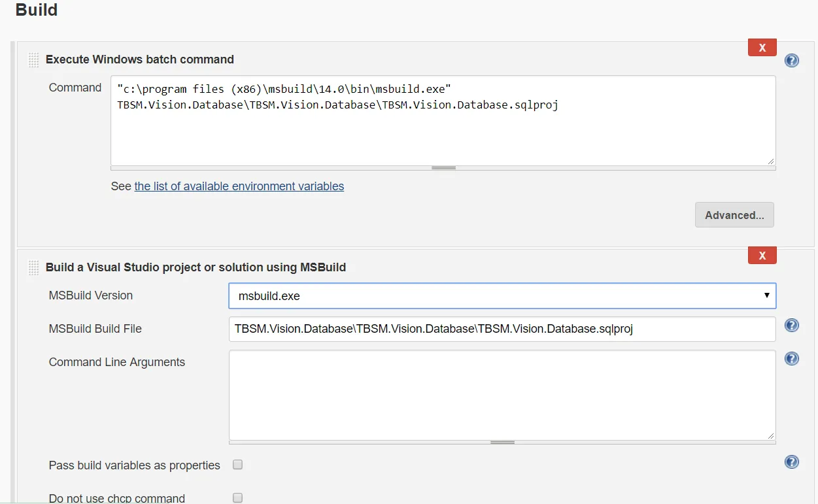The height and width of the screenshot is (504, 818).
Task: Tick the Do not use chcp command checkbox
Action: (238, 497)
